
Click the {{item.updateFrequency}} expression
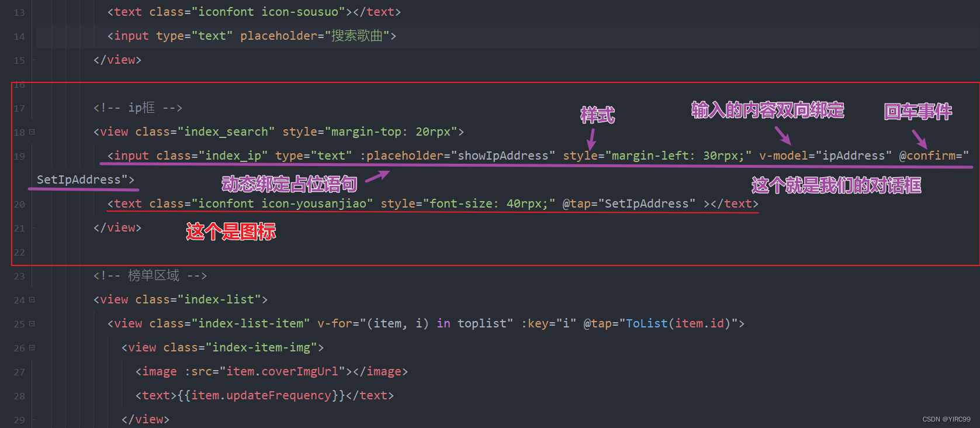tap(261, 395)
